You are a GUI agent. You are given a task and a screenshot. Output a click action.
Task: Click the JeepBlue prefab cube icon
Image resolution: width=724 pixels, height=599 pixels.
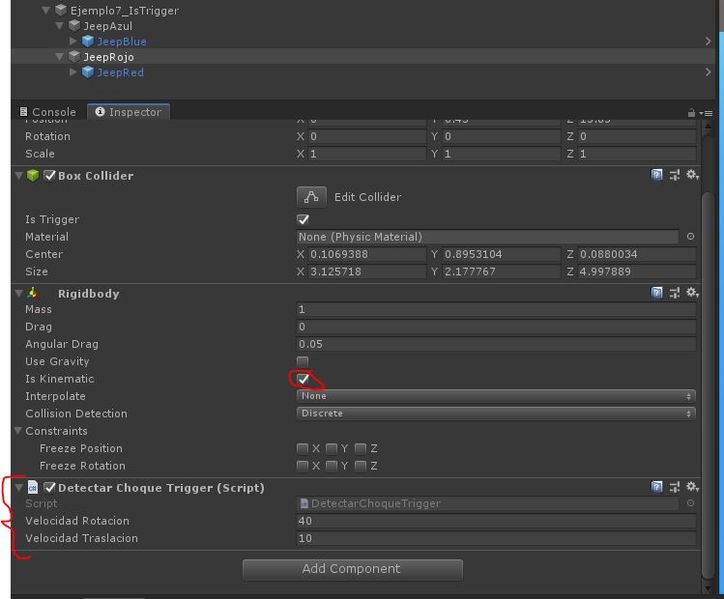(88, 41)
